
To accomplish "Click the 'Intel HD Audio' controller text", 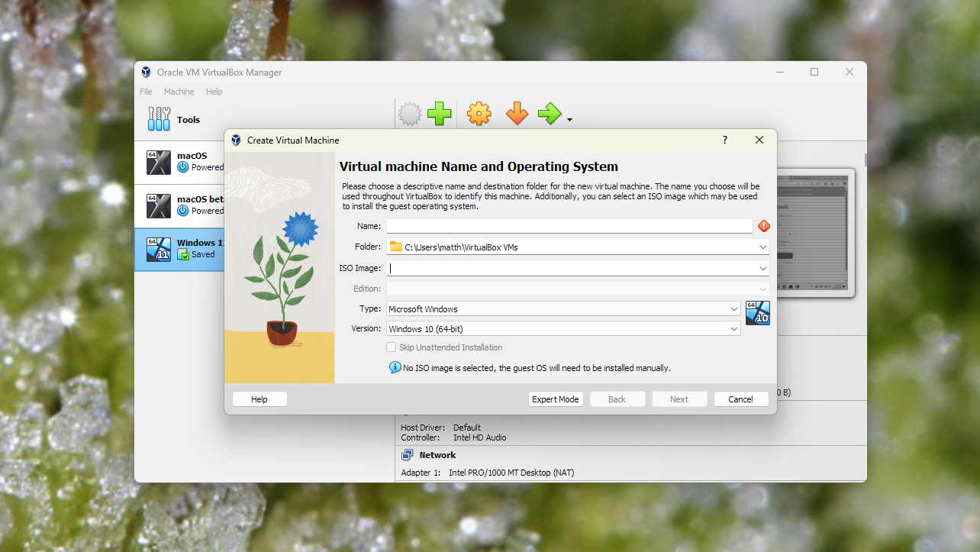I will 479,437.
